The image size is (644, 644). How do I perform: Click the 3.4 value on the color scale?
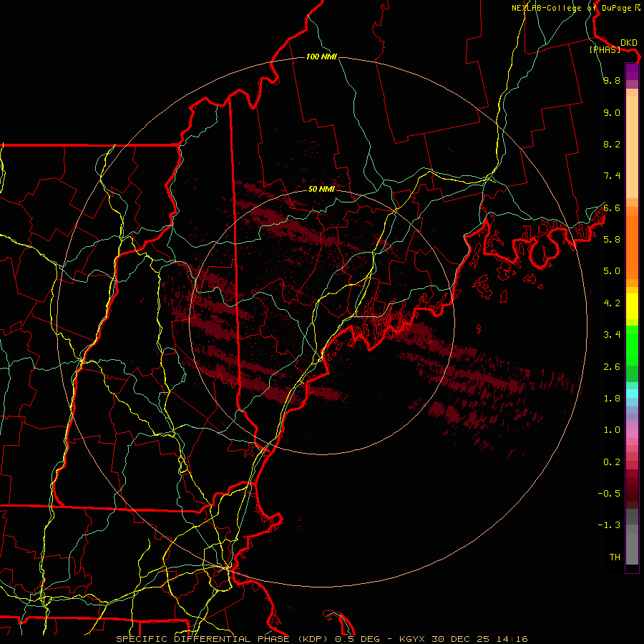[x=612, y=335]
